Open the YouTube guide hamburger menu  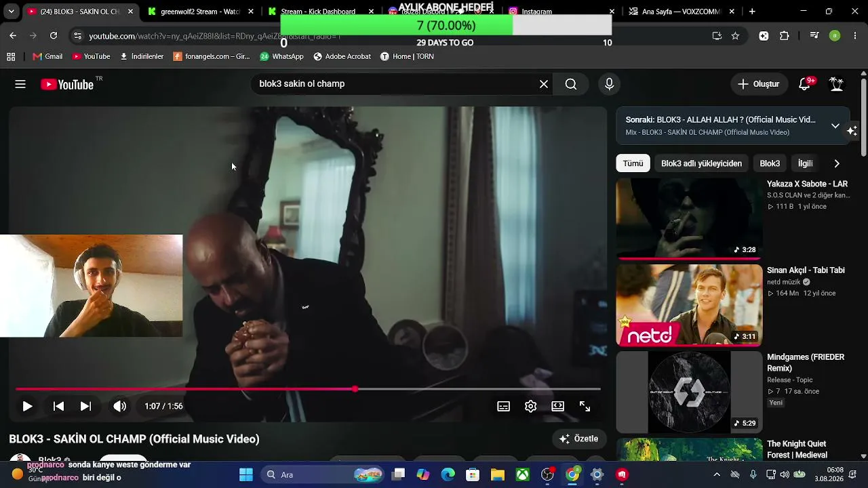(20, 84)
